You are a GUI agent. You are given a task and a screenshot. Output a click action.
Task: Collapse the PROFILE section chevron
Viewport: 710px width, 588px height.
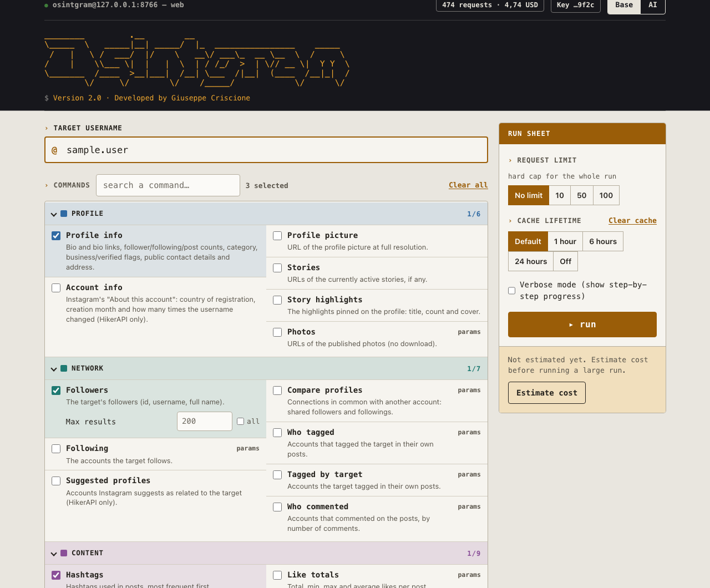[x=54, y=214]
